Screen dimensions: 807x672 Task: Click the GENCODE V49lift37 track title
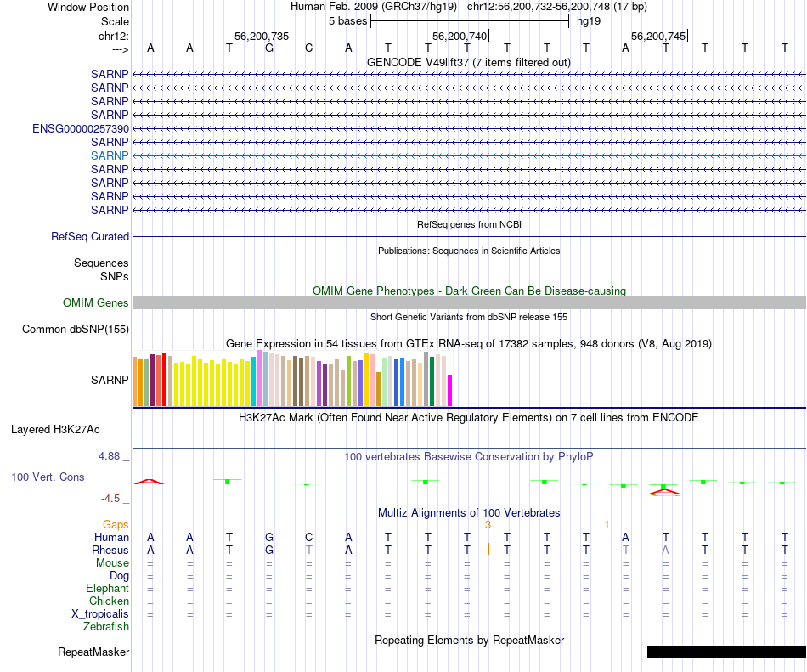click(469, 63)
